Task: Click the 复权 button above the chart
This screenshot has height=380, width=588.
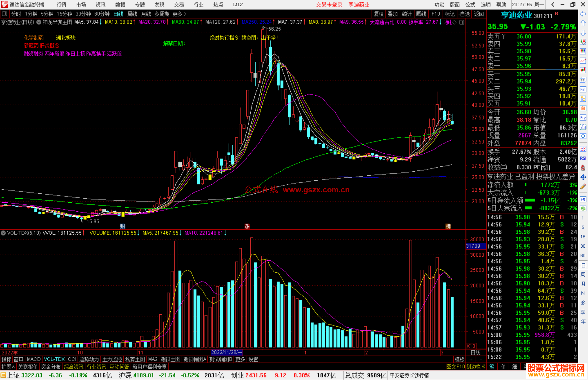Action: pos(378,14)
